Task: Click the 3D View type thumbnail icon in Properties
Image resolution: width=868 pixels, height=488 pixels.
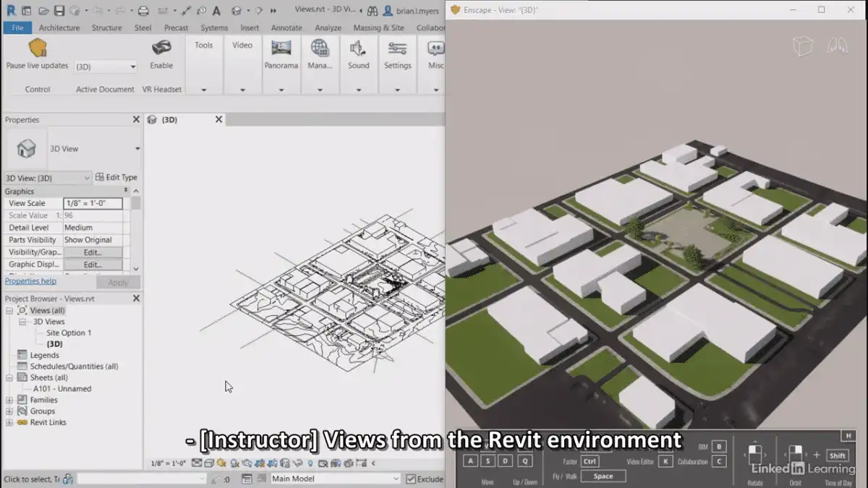Action: [x=26, y=148]
